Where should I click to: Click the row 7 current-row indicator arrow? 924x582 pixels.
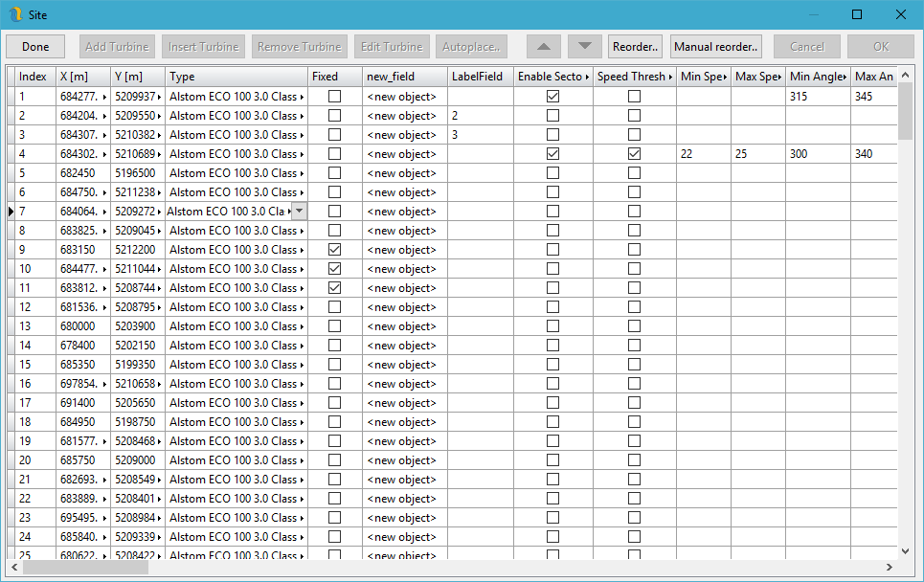[11, 211]
